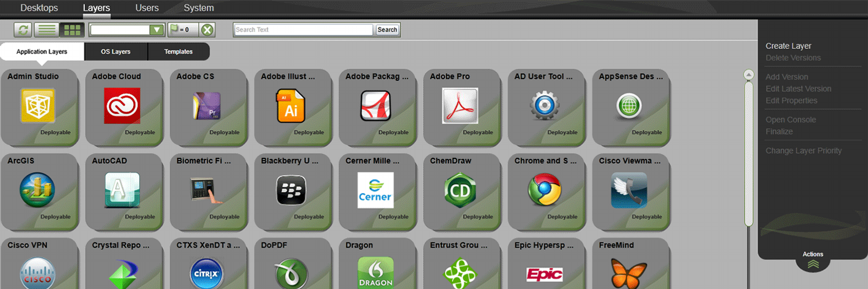Select the DoPDF layer icon
Screen dimensions: 868x289
click(x=291, y=273)
